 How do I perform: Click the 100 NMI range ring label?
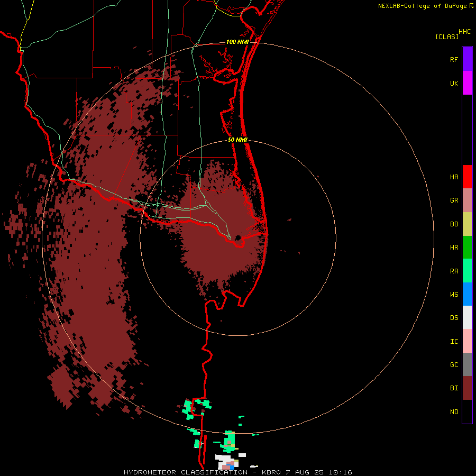coord(237,42)
